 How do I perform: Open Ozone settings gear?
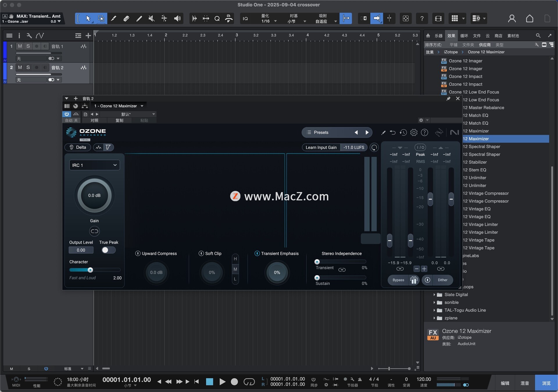coord(414,133)
